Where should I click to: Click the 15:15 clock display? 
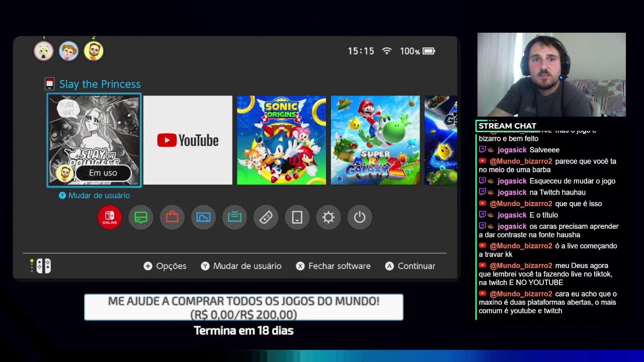[x=361, y=51]
